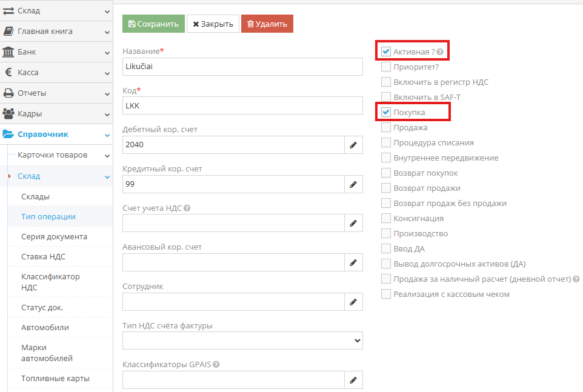The width and height of the screenshot is (583, 392).
Task: Tick the Включить в регистр НДС checkbox
Action: [386, 82]
